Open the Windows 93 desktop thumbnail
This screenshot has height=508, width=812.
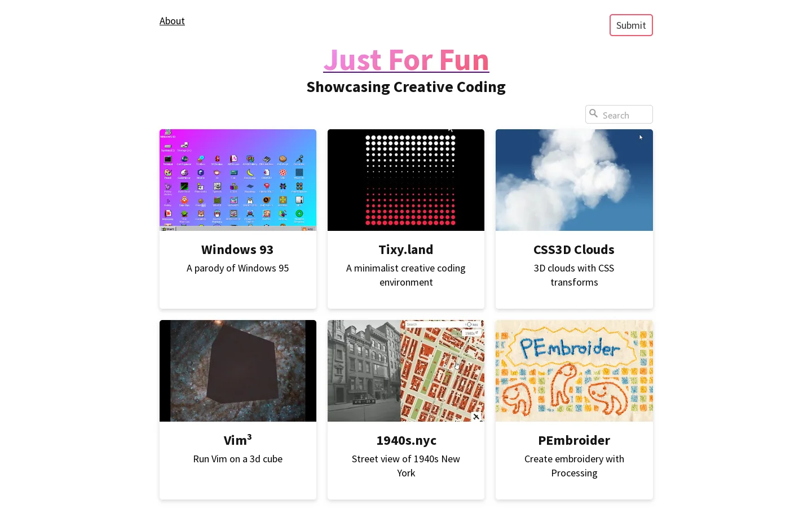point(238,180)
